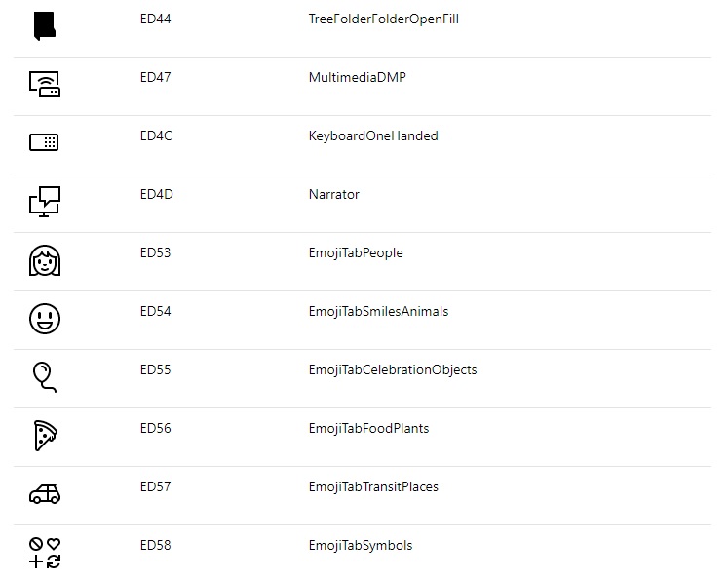This screenshot has width=728, height=580.
Task: Click the TreeFolderFolderOpenFill filled folder icon
Action: tap(45, 26)
